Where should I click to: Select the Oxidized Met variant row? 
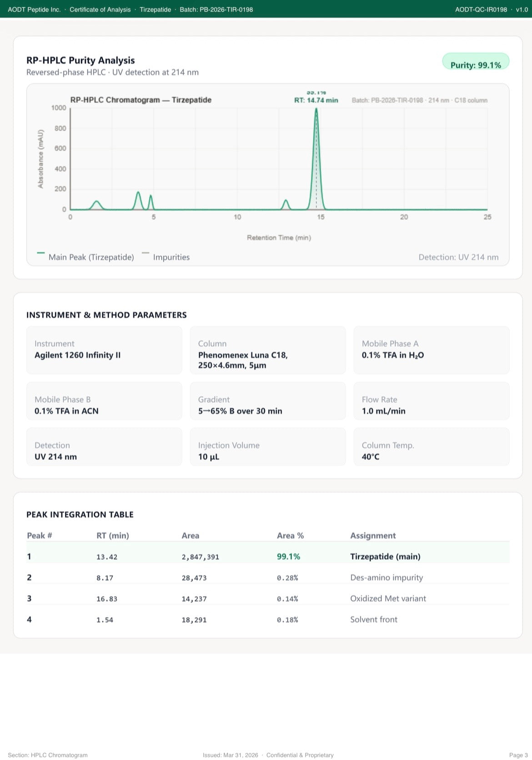pos(268,598)
